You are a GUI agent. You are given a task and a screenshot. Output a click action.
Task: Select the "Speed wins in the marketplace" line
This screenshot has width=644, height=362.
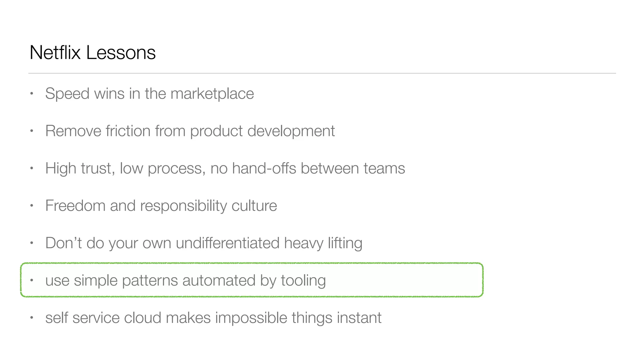tap(149, 94)
